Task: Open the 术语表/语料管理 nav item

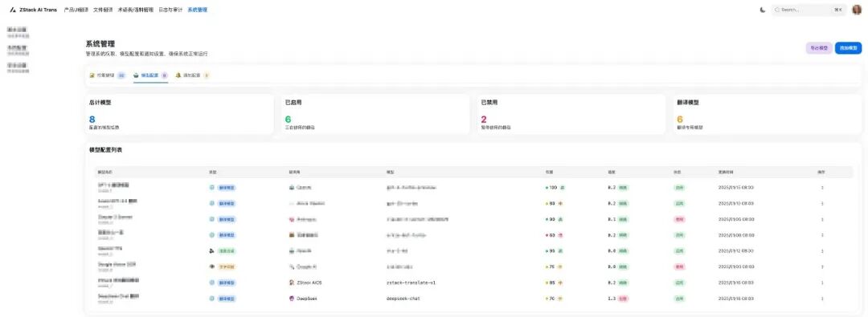Action: 136,10
